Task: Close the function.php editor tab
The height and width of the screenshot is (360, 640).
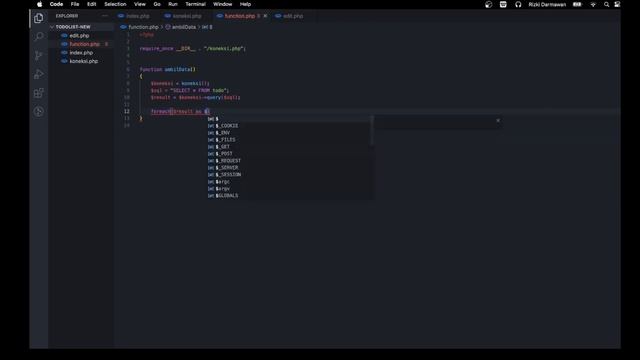Action: pos(265,16)
